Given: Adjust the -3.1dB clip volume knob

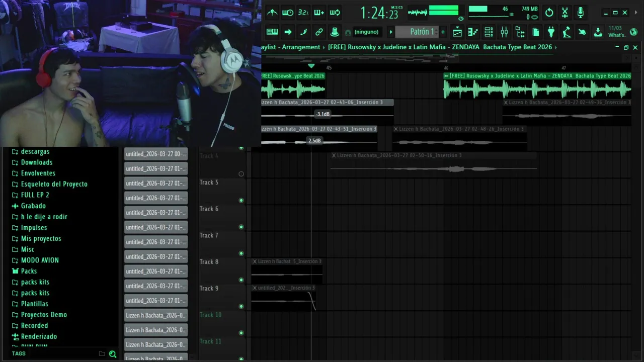Looking at the screenshot, I should [x=323, y=114].
